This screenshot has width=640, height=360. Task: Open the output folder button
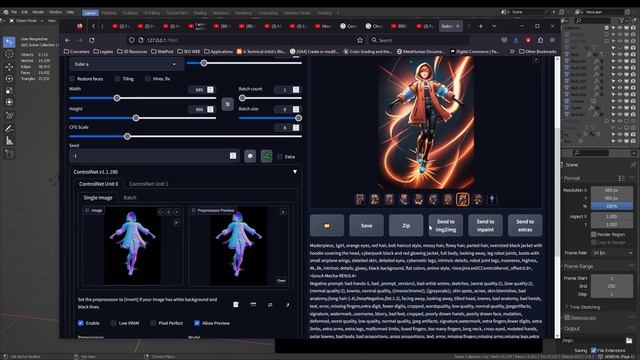pos(327,225)
